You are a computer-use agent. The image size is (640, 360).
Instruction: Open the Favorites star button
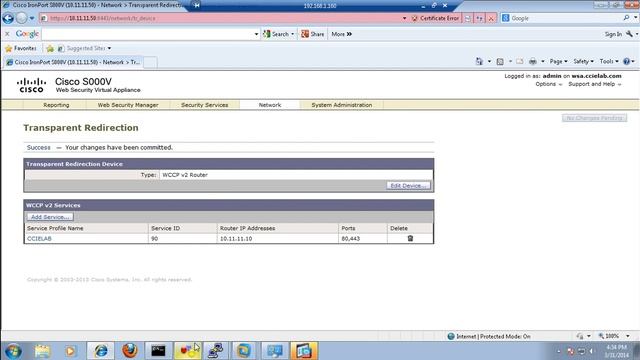(x=21, y=48)
